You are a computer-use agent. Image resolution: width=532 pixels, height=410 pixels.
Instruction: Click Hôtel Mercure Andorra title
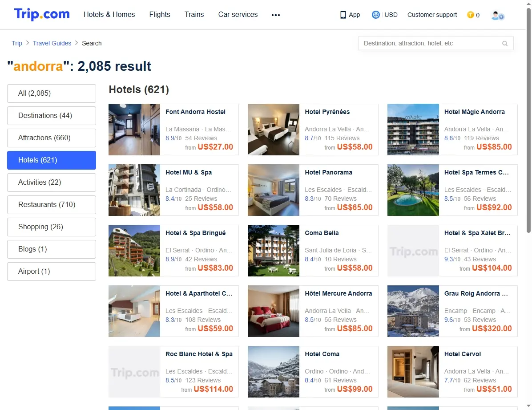click(338, 293)
